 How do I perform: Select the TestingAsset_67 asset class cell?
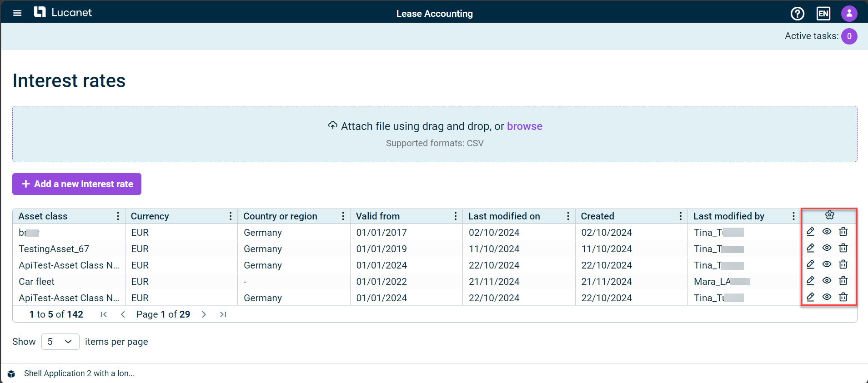point(68,249)
